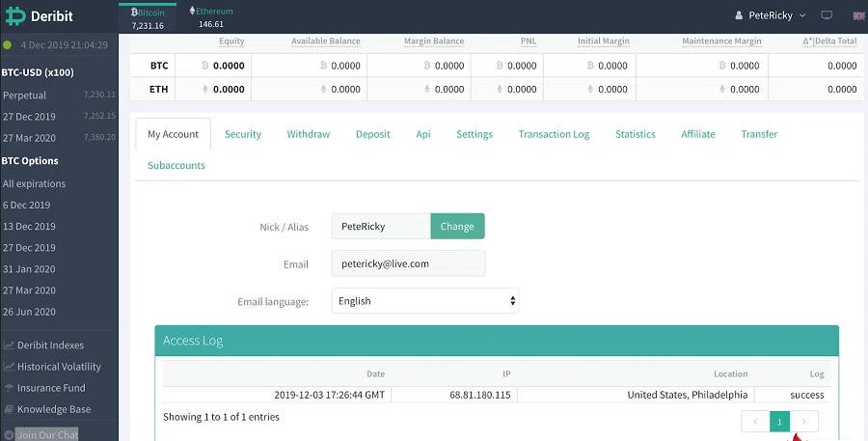Click the Date column header
Viewport: 868px width, 441px height.
point(375,374)
